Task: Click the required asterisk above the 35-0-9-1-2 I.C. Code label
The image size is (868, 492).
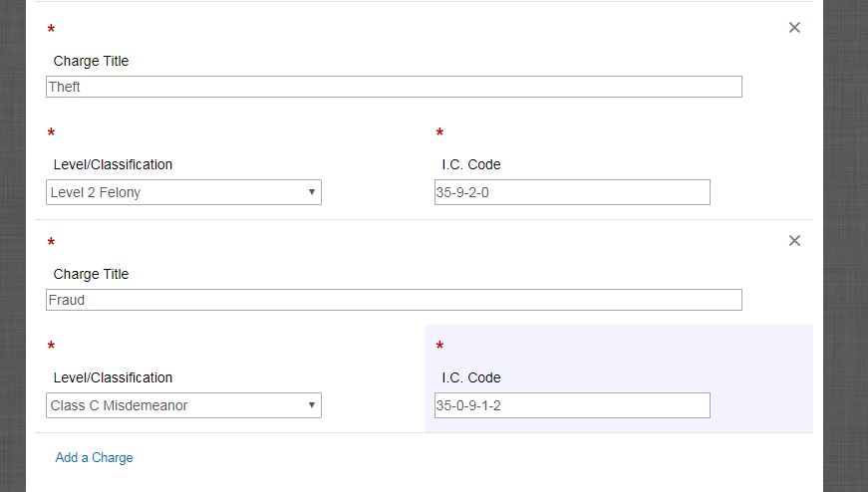Action: coord(439,349)
